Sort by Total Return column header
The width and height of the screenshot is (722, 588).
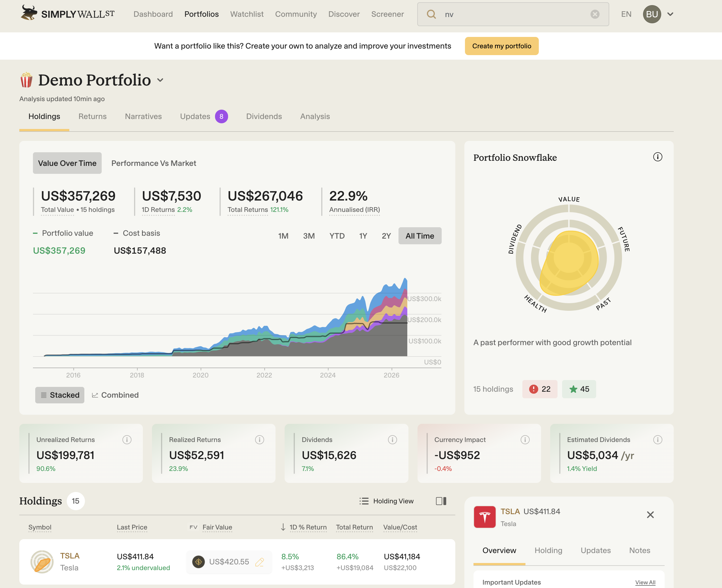tap(354, 527)
